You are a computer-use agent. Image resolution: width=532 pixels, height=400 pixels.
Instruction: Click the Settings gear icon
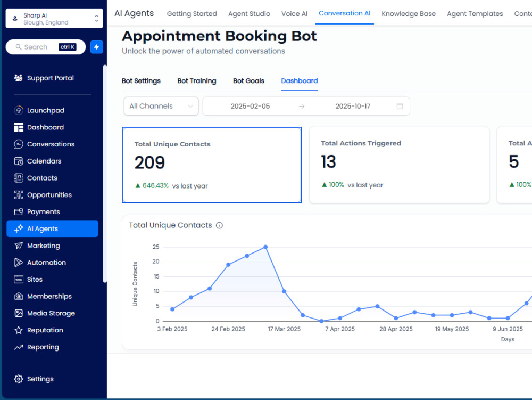19,379
